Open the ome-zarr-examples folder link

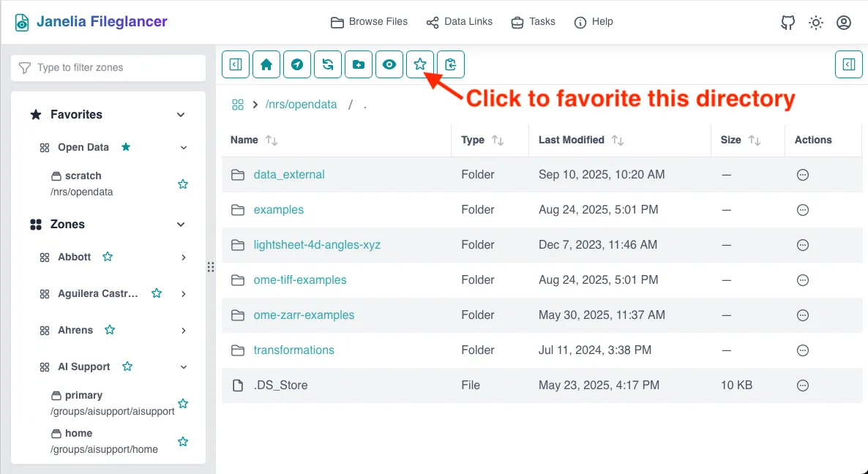304,315
